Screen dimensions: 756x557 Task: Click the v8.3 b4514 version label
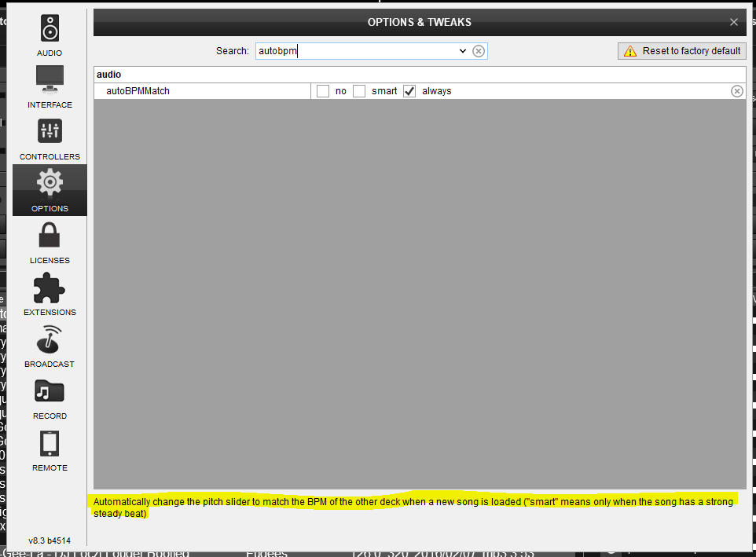click(50, 541)
